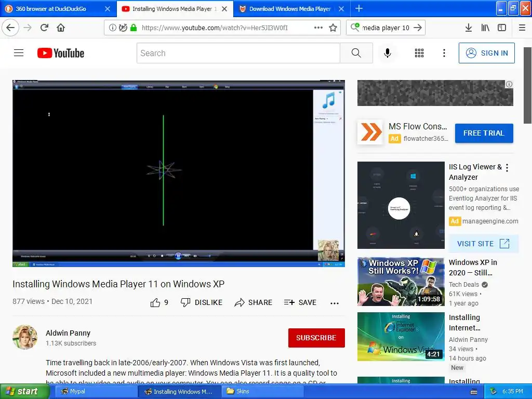Click the FREE TRIAL ad button

(x=484, y=133)
